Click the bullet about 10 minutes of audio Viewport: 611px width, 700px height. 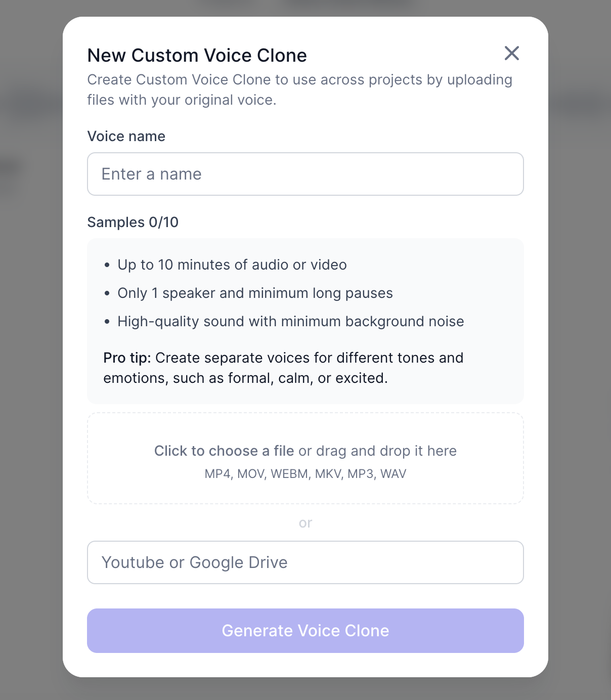coord(232,265)
